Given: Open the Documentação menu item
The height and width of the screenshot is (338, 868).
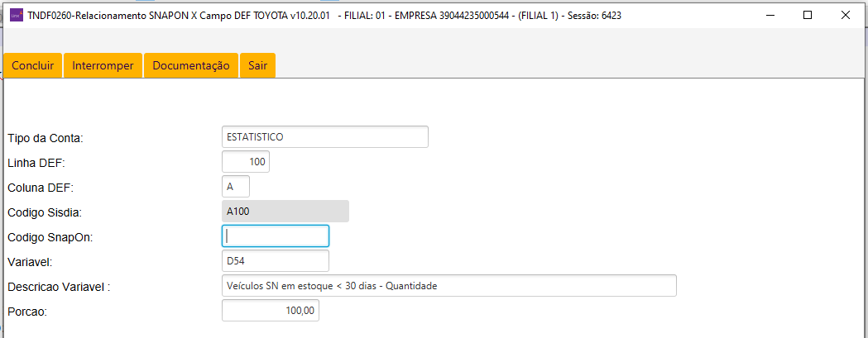Looking at the screenshot, I should pos(190,66).
